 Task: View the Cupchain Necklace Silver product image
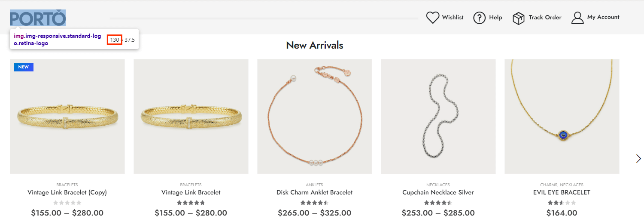point(438,117)
